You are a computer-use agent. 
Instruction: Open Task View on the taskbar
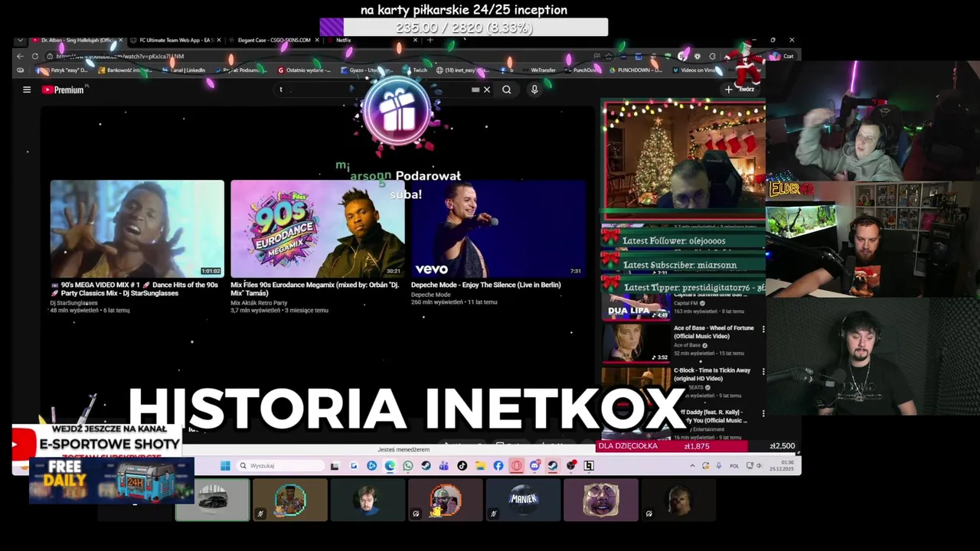pyautogui.click(x=335, y=465)
